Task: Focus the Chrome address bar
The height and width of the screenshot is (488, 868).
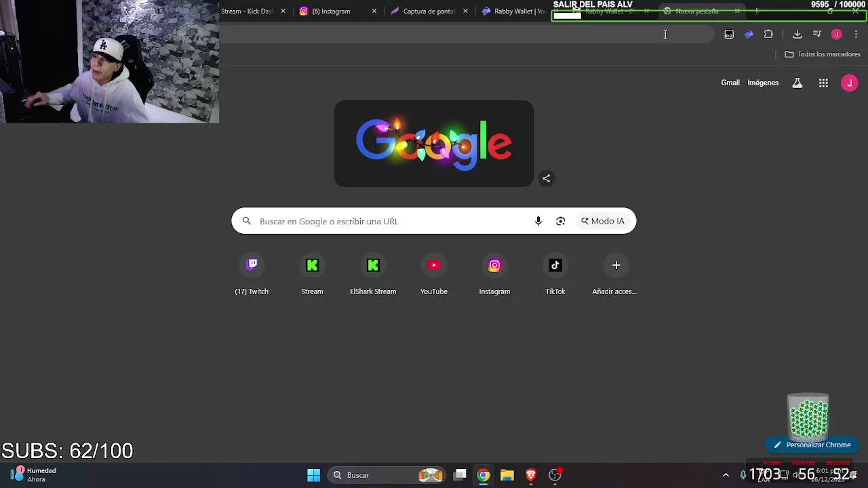Action: click(x=468, y=35)
